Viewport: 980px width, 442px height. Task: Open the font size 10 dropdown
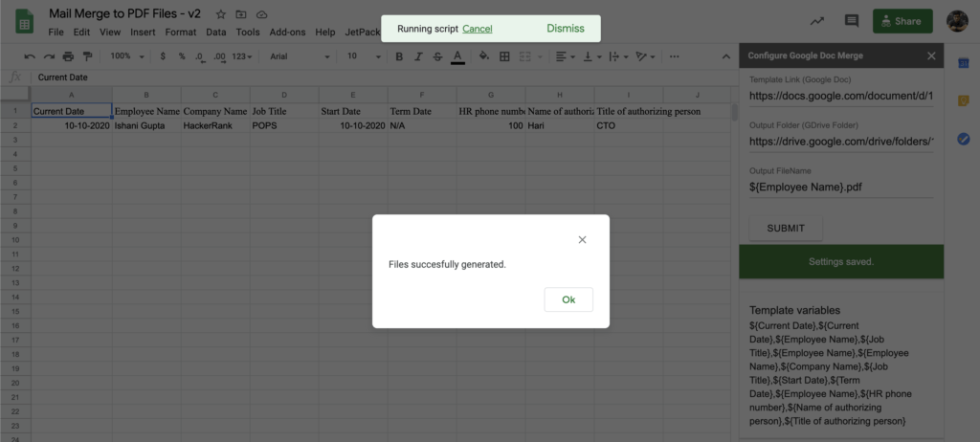coord(364,56)
